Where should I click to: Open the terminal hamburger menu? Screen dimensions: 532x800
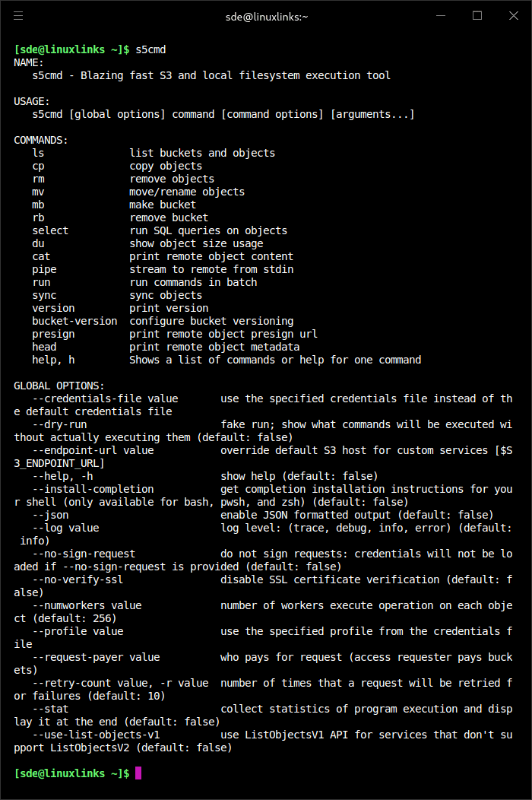pos(18,15)
